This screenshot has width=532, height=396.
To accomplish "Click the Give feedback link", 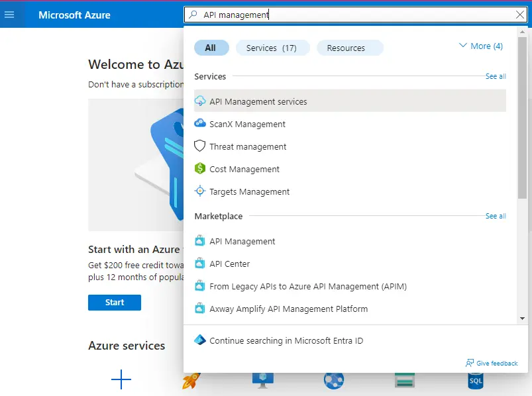I will pos(497,363).
